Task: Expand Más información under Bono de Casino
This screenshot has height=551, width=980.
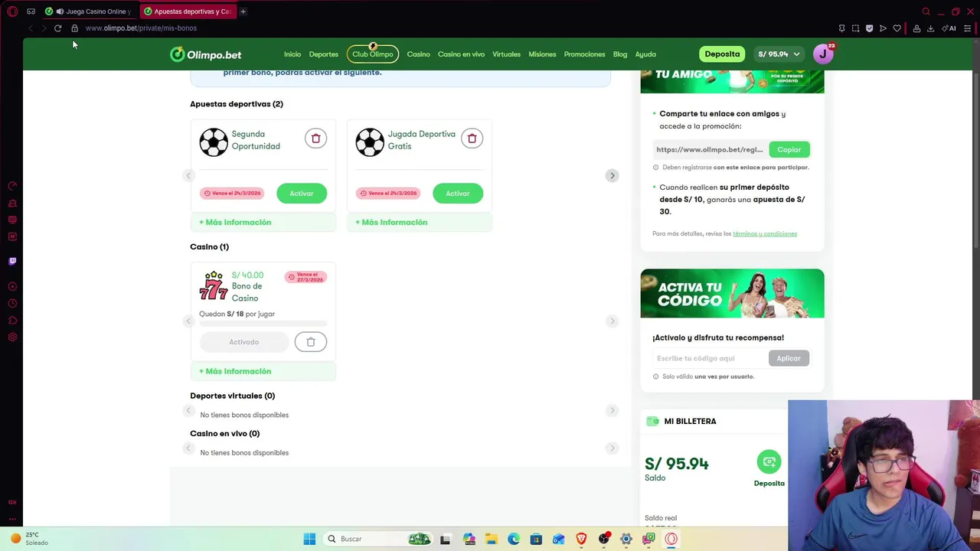Action: 235,371
